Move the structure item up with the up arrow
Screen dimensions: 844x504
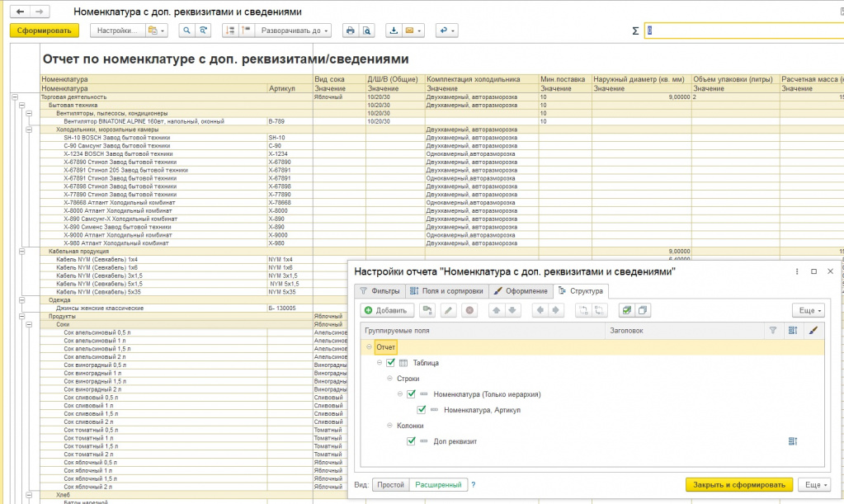[x=497, y=310]
